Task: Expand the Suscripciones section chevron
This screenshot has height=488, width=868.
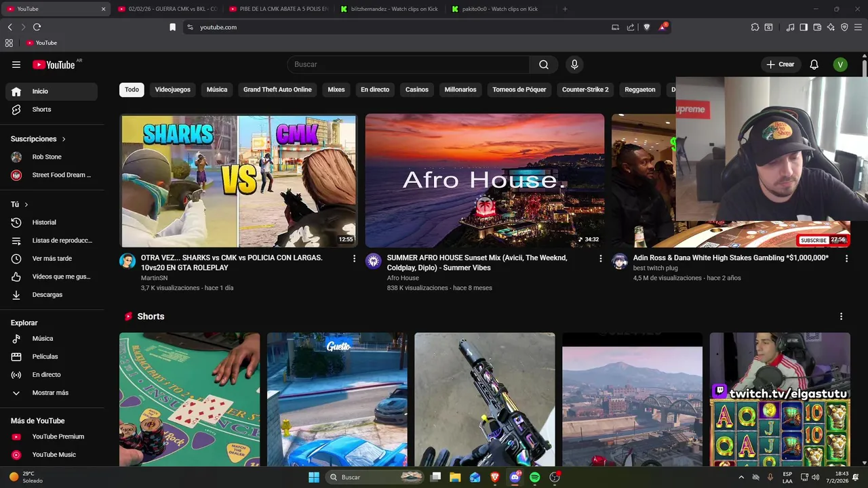Action: pyautogui.click(x=64, y=139)
